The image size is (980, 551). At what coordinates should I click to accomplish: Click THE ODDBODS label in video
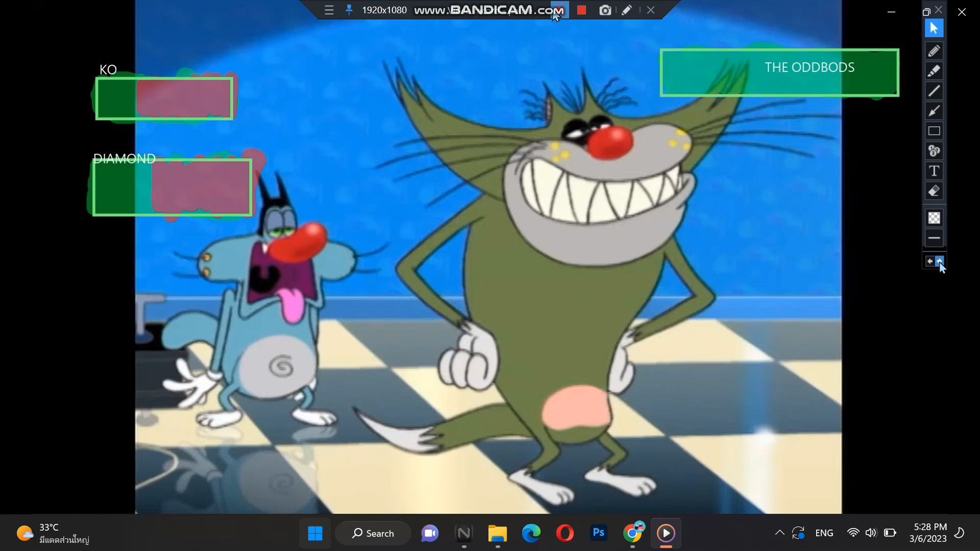click(x=810, y=67)
